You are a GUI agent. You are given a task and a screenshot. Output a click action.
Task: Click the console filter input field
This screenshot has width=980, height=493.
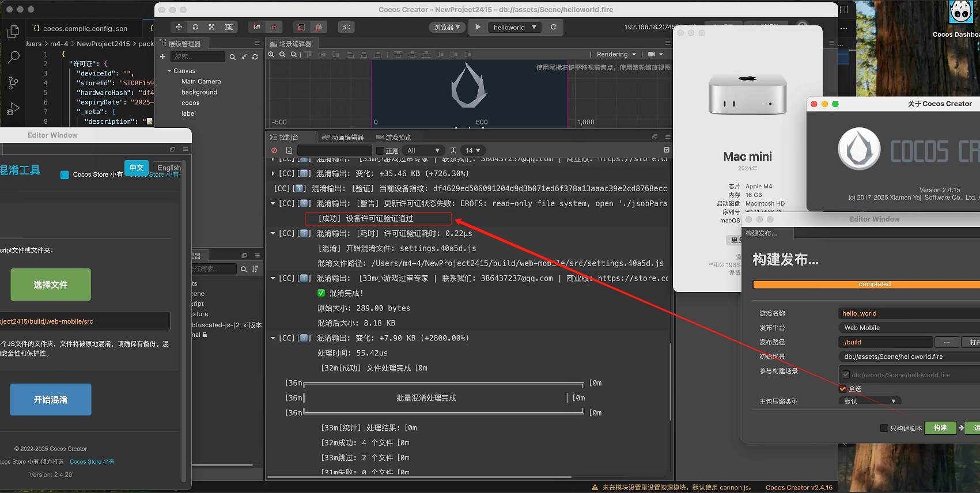(334, 150)
